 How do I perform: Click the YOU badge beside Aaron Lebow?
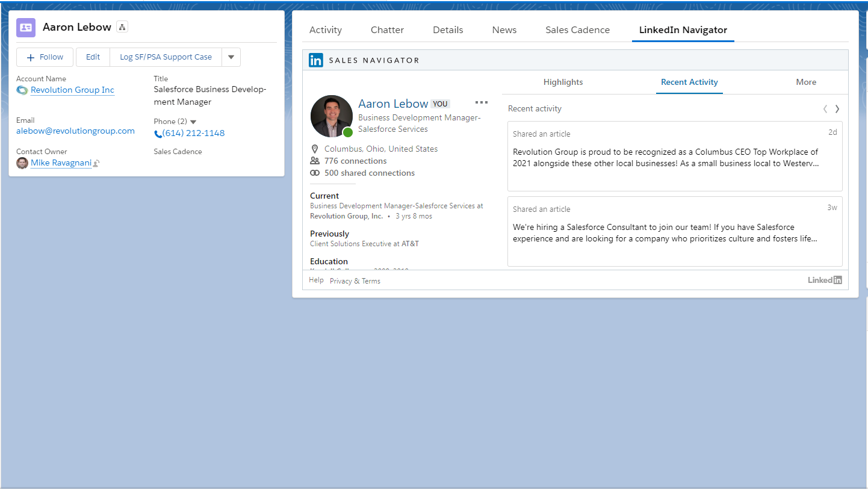(440, 104)
